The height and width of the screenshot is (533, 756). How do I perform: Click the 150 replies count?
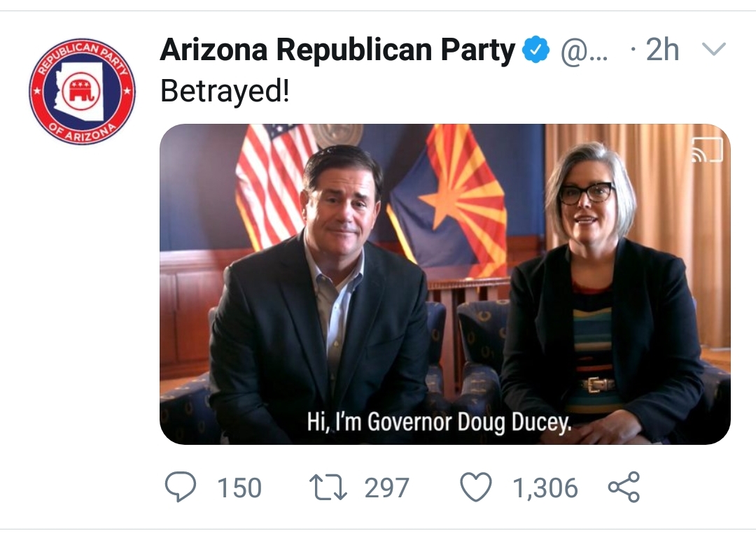239,488
